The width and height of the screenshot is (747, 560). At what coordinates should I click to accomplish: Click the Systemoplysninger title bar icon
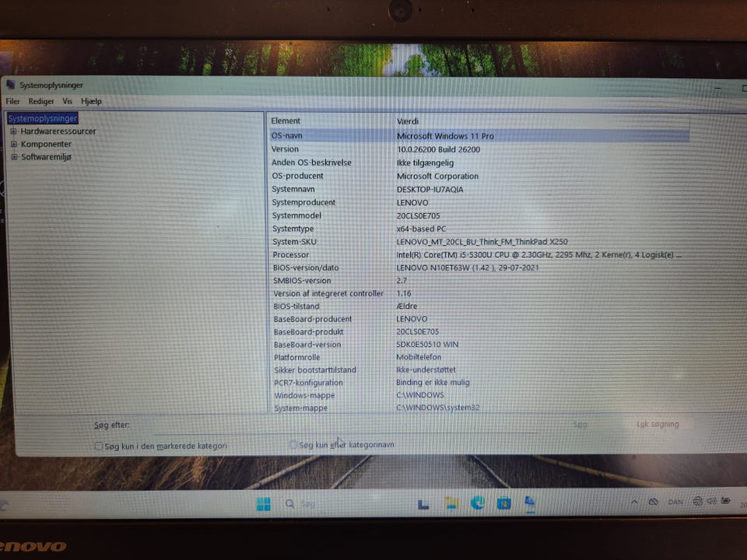point(10,85)
